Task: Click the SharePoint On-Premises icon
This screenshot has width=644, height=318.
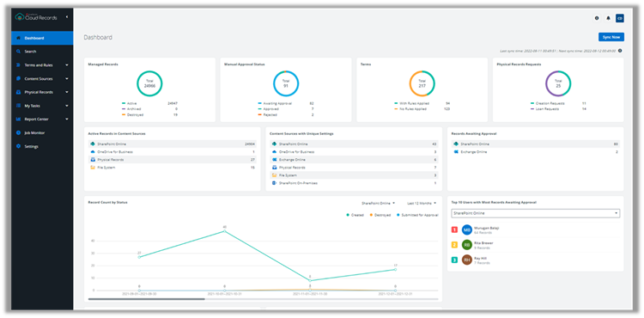Action: coord(275,183)
